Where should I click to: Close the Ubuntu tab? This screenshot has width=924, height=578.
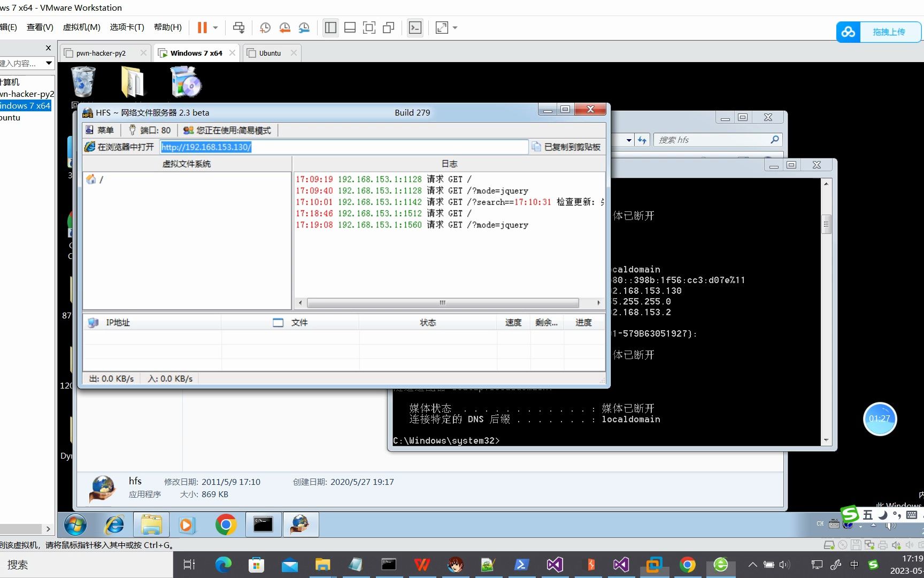[294, 53]
